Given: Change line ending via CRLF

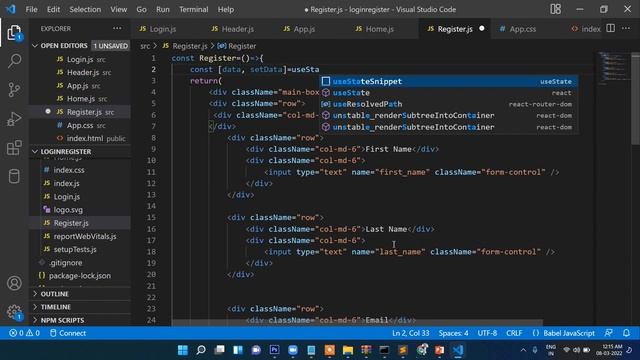Looking at the screenshot, I should [514, 333].
